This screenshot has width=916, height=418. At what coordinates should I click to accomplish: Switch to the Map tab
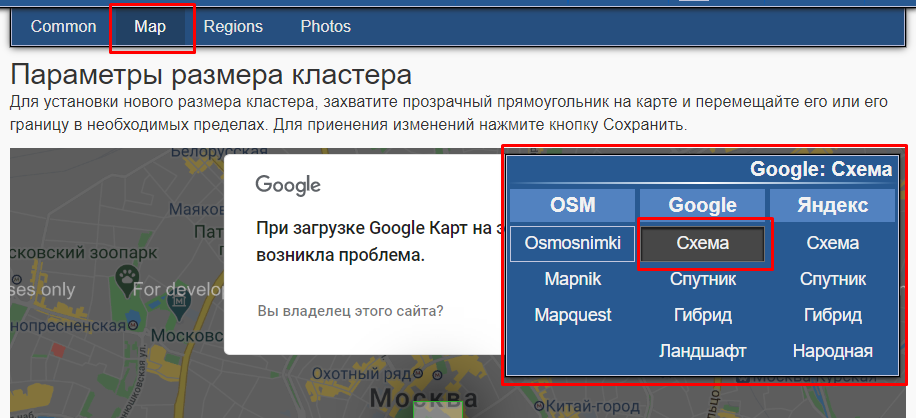pyautogui.click(x=150, y=27)
